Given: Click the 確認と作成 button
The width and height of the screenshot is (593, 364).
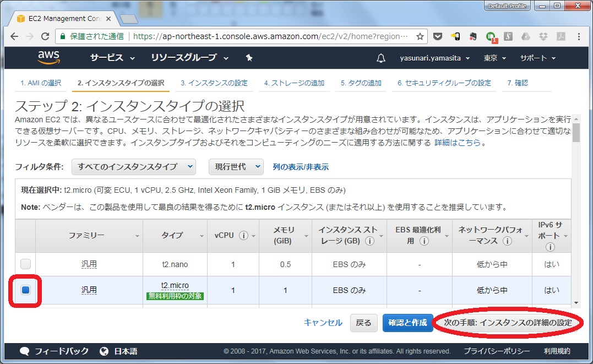Looking at the screenshot, I should point(407,323).
